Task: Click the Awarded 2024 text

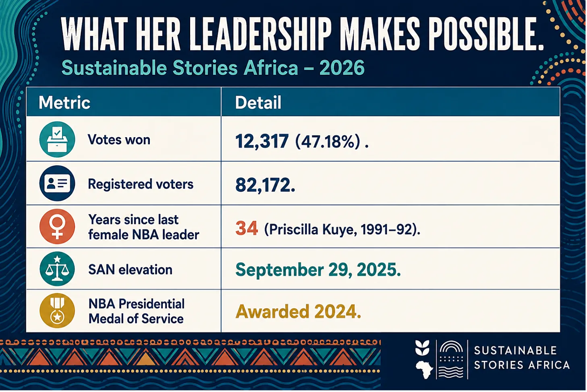Action: [x=298, y=312]
